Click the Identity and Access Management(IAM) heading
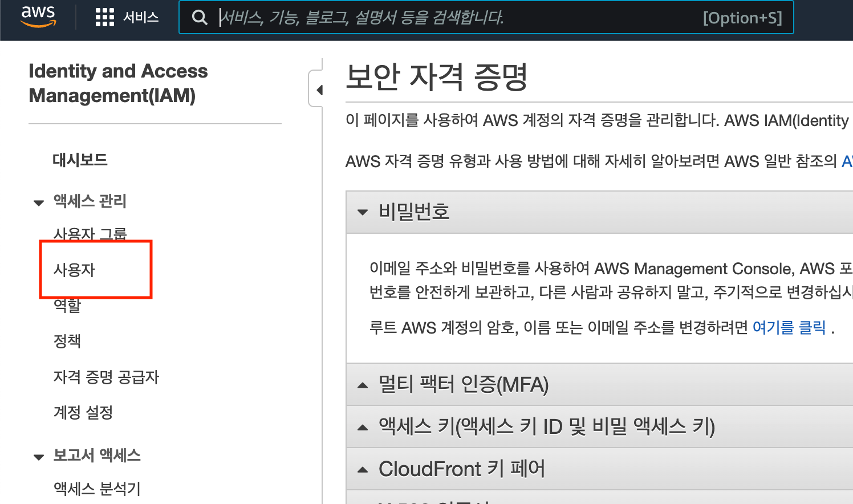 click(118, 83)
